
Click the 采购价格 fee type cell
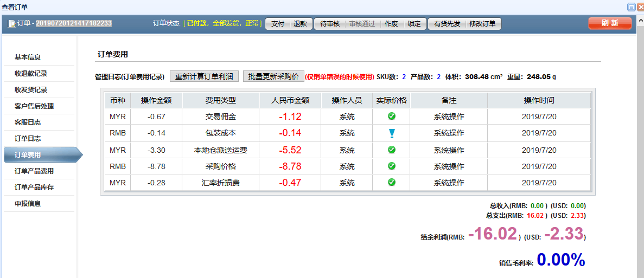tap(221, 166)
